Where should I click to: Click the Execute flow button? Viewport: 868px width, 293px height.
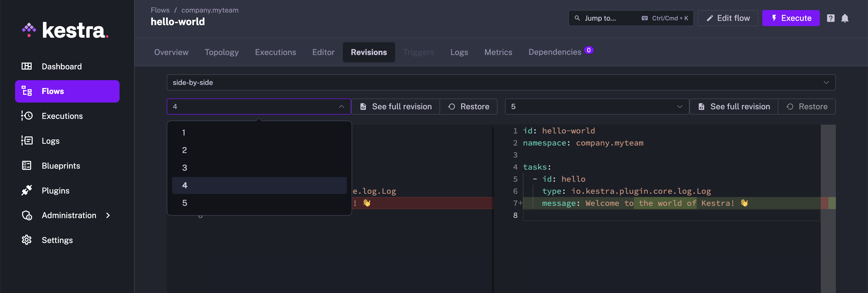click(791, 18)
